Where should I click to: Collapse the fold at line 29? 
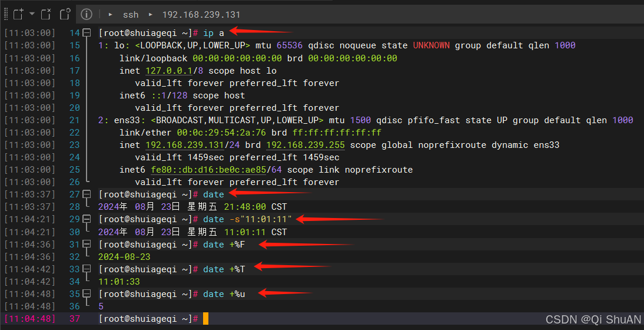[87, 219]
